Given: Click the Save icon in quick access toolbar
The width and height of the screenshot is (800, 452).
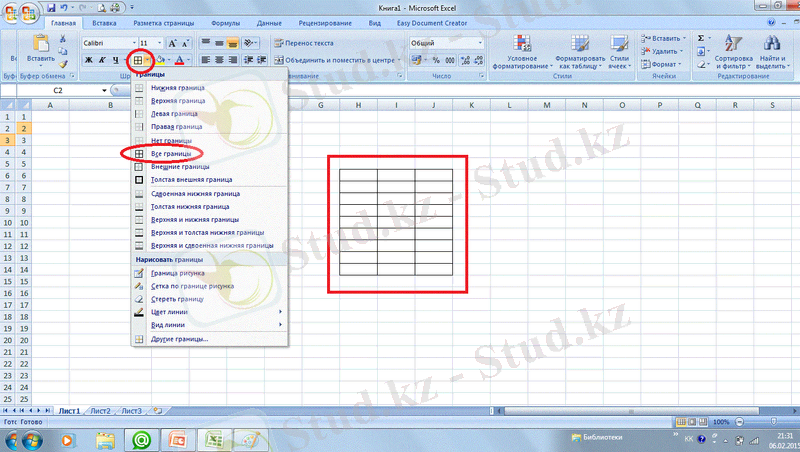Looking at the screenshot, I should pyautogui.click(x=50, y=7).
